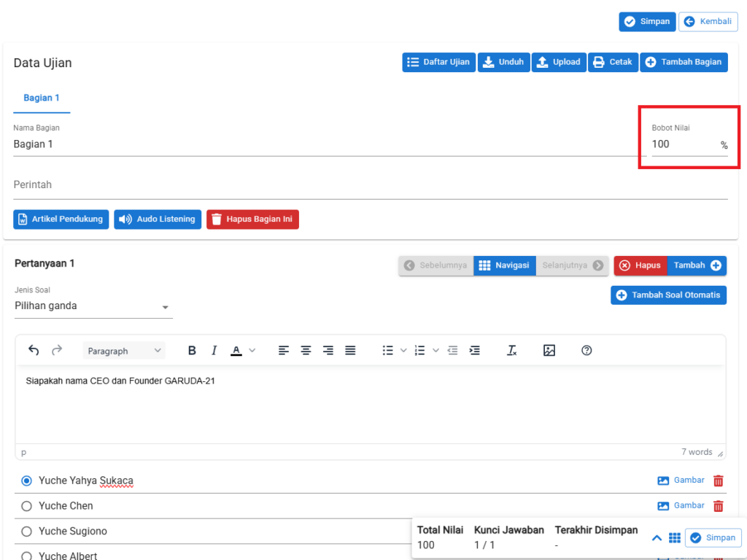The height and width of the screenshot is (560, 747).
Task: Click the Tambah Soal Otomatis button
Action: [668, 295]
